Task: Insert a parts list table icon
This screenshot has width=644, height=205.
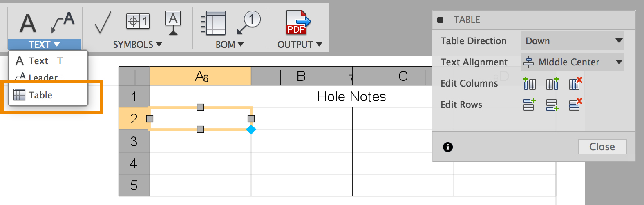Action: point(213,23)
